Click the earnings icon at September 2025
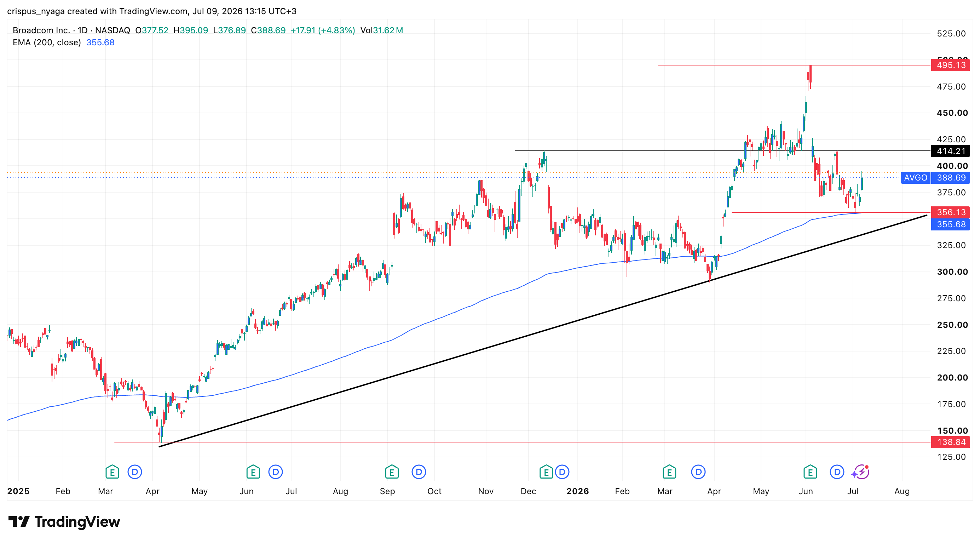Screen dimensions: 980x543 coord(392,472)
